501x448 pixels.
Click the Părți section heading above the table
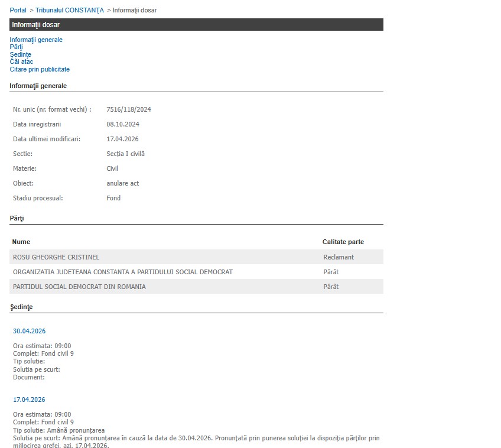click(17, 218)
